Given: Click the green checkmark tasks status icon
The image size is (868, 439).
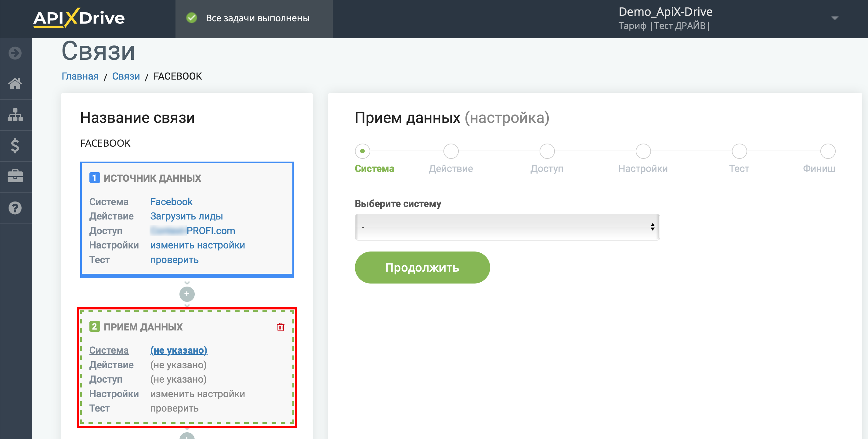Looking at the screenshot, I should coord(191,18).
